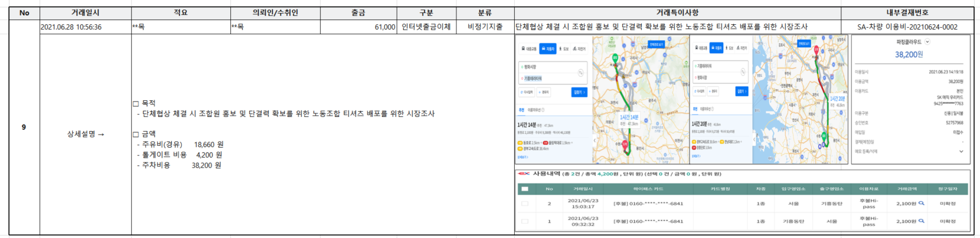Click the red destination marker on left map
Screen dimensions: 980x238
pos(625,144)
